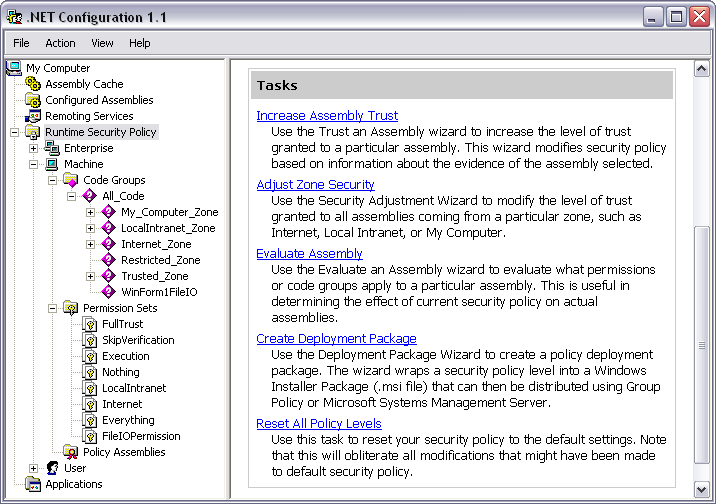Screen dimensions: 716x504
Task: Click Create Deployment Package link
Action: tap(336, 338)
